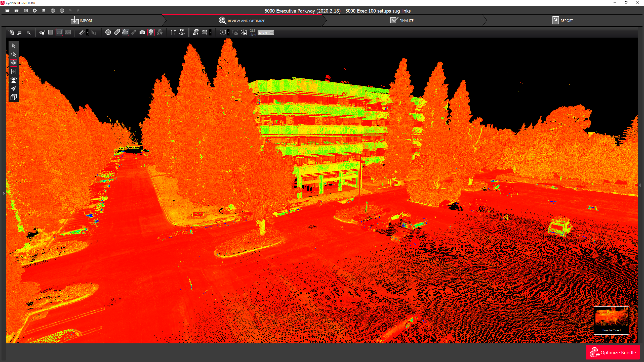The width and height of the screenshot is (644, 362).
Task: Toggle the panoramic map view mode
Action: click(x=59, y=32)
